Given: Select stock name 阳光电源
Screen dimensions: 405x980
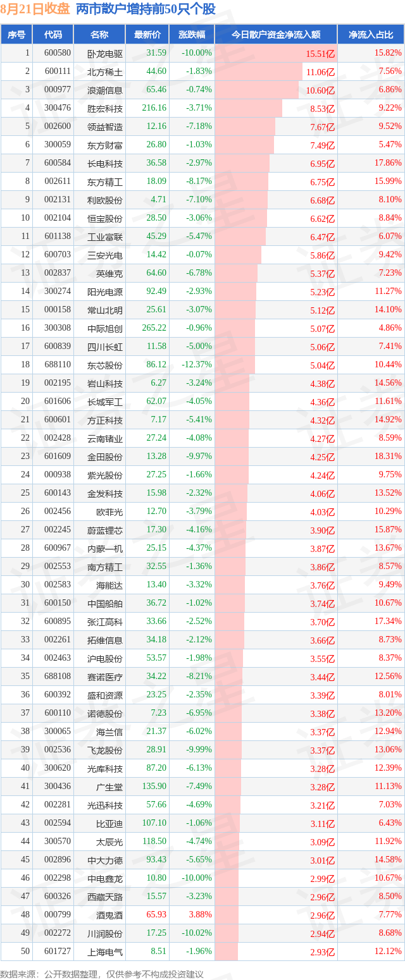Looking at the screenshot, I should (x=105, y=291).
